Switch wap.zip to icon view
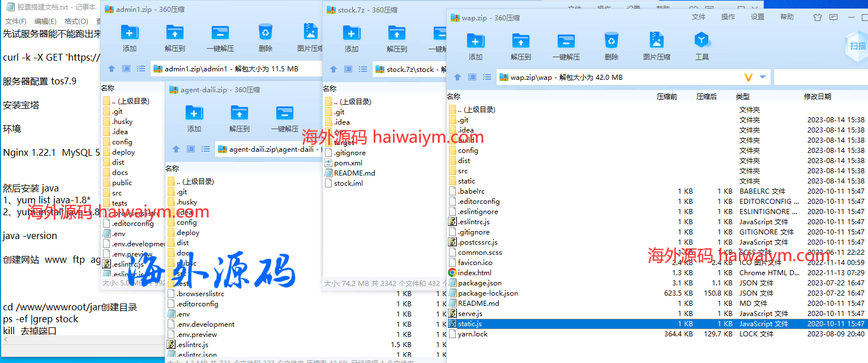 [472, 77]
